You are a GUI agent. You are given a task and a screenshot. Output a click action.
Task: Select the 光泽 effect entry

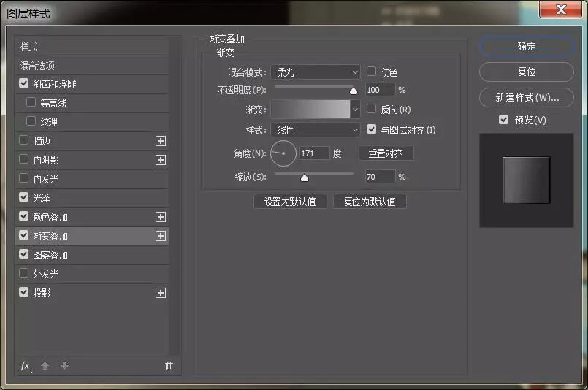tap(42, 198)
